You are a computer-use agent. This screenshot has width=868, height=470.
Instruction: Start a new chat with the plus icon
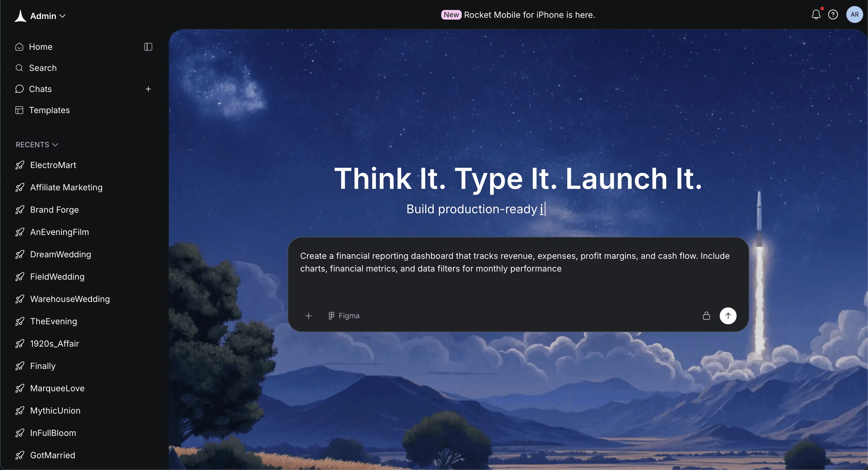click(x=148, y=89)
